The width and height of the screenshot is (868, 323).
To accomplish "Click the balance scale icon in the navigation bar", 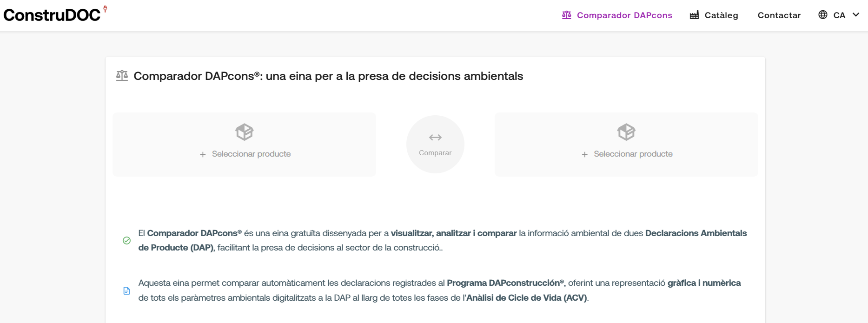I will (566, 15).
